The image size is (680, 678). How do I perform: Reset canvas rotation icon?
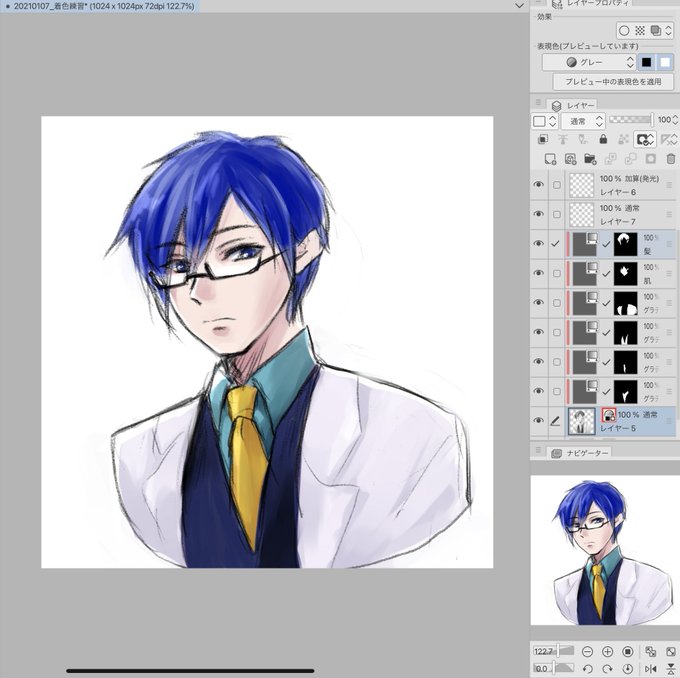tap(628, 668)
